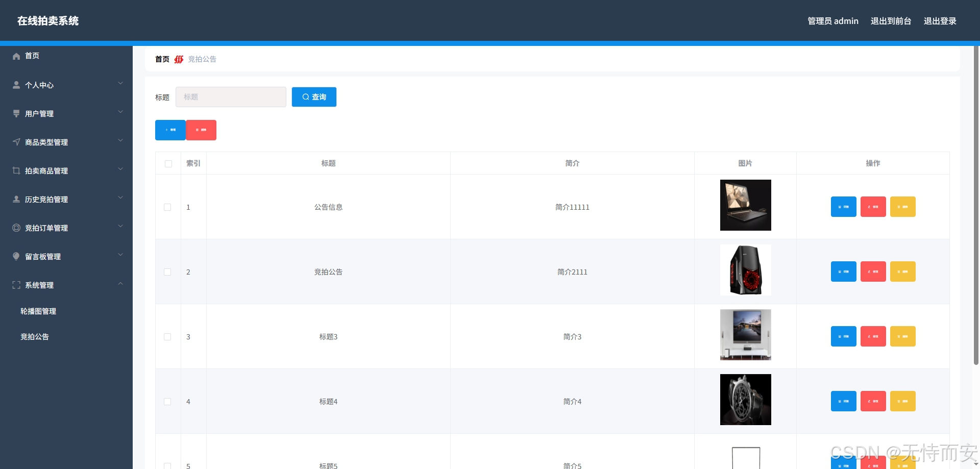
Task: Click the blue 新增 add button
Action: [x=170, y=130]
